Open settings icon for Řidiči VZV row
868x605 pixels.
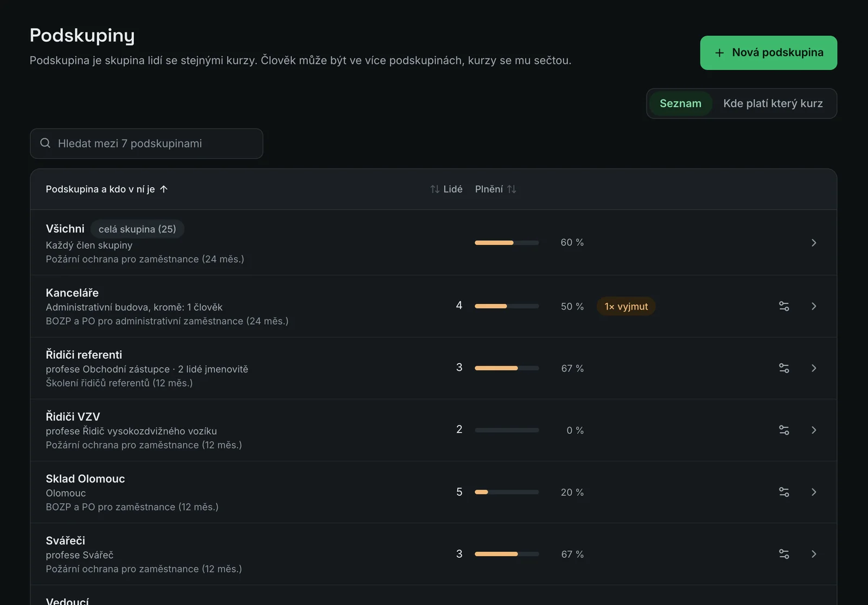(x=784, y=430)
